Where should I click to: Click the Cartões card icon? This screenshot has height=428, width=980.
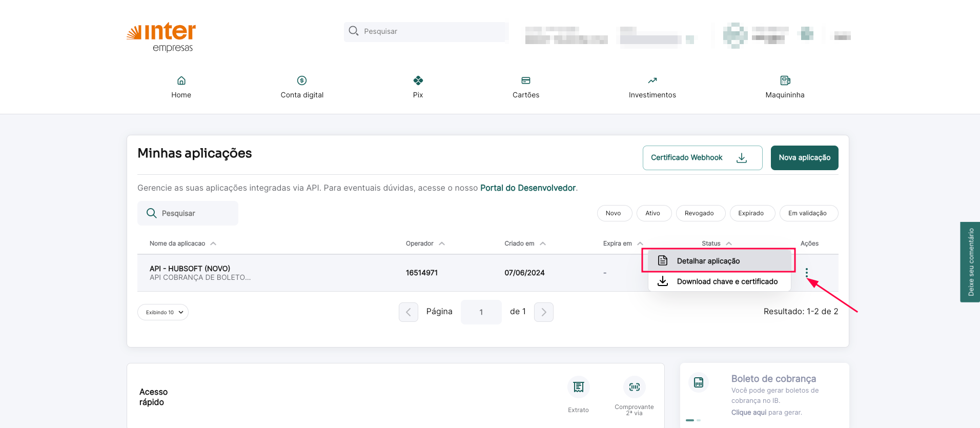pos(526,80)
